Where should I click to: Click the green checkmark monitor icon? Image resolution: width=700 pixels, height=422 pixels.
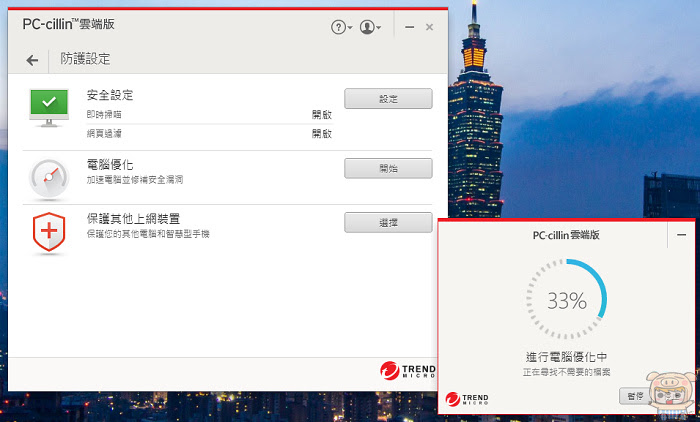(x=49, y=107)
